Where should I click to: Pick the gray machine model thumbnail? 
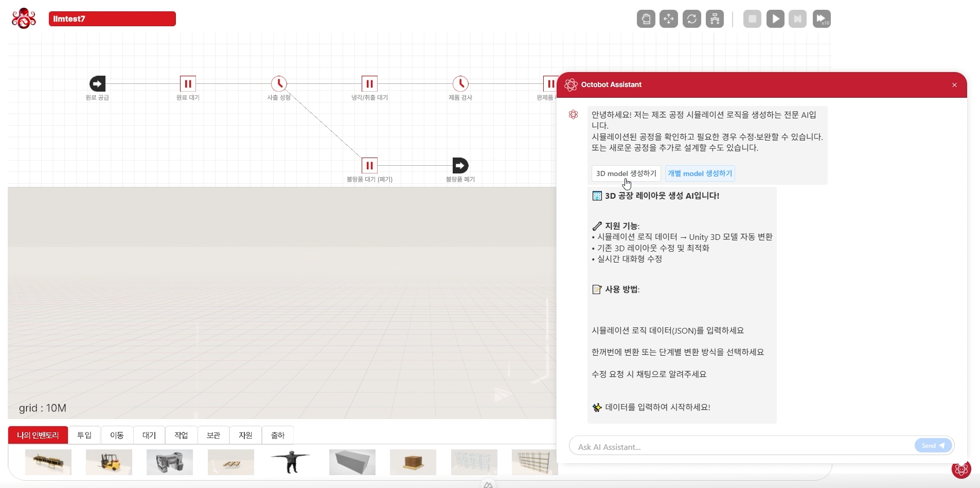[x=170, y=462]
